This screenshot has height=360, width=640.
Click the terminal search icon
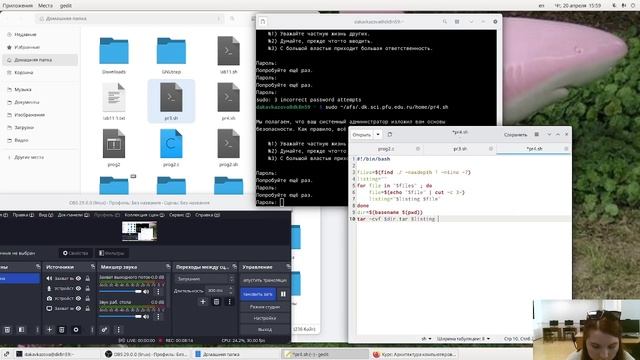(x=444, y=21)
